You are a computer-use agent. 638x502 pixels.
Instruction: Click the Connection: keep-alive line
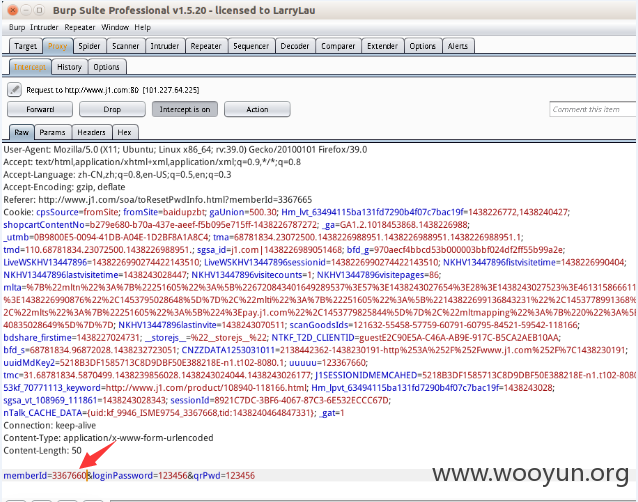(50, 426)
